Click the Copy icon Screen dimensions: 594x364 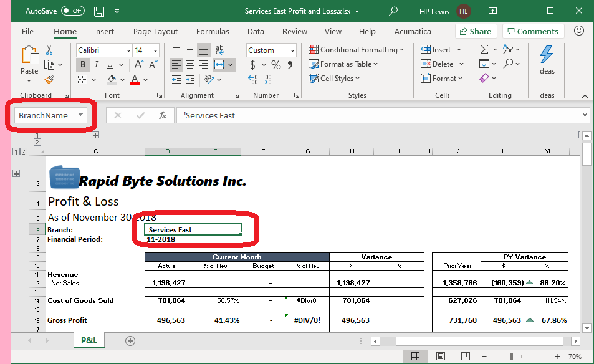[x=49, y=65]
